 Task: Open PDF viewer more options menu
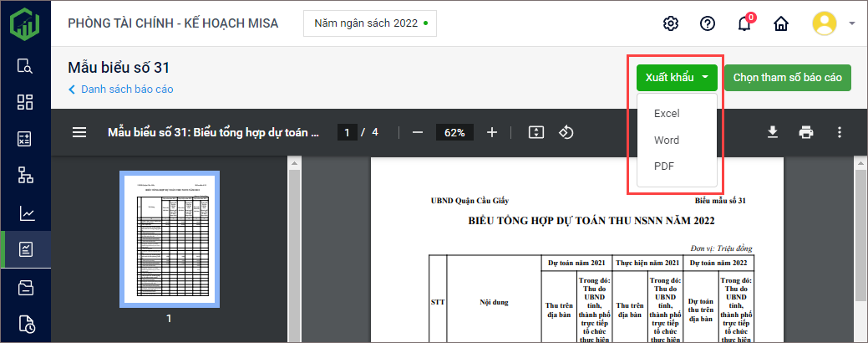click(x=840, y=132)
